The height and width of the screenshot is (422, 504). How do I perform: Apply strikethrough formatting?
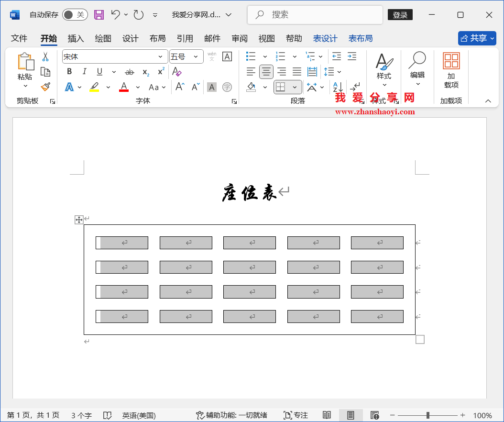click(x=130, y=72)
